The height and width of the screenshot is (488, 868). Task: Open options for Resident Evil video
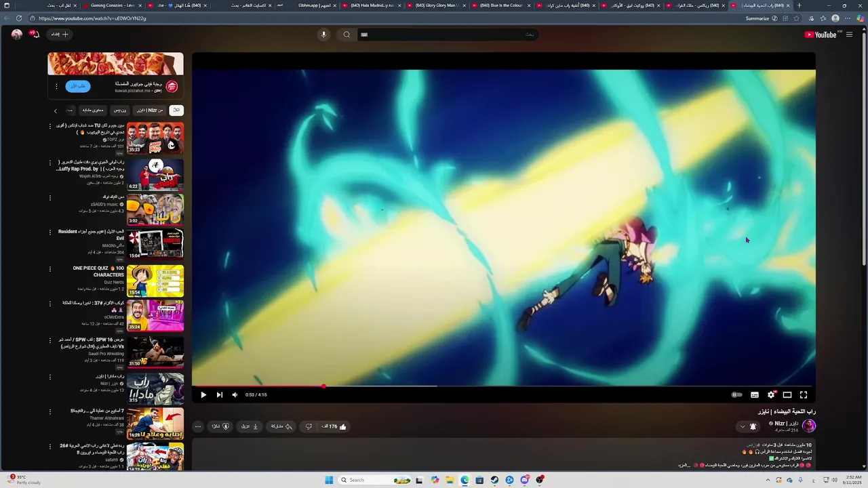[50, 232]
